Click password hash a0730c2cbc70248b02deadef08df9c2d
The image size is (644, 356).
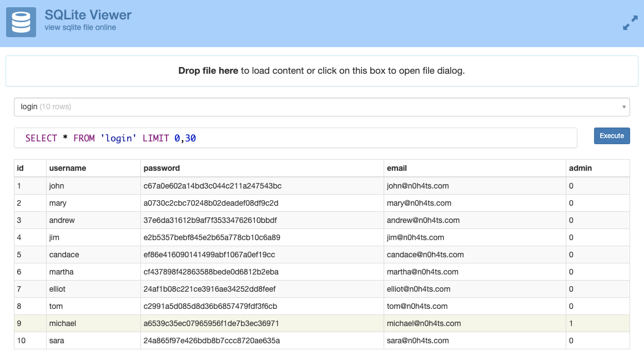[211, 203]
